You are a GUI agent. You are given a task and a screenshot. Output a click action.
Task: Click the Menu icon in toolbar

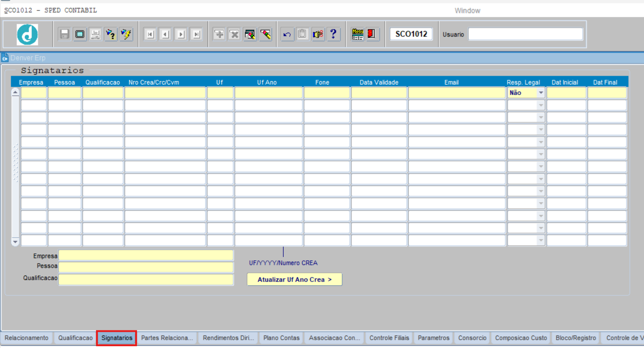358,34
